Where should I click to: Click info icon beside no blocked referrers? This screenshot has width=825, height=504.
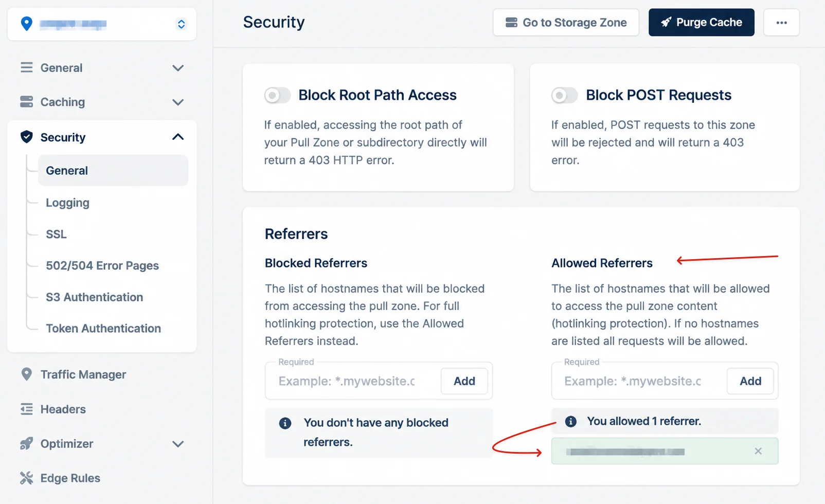pyautogui.click(x=285, y=423)
